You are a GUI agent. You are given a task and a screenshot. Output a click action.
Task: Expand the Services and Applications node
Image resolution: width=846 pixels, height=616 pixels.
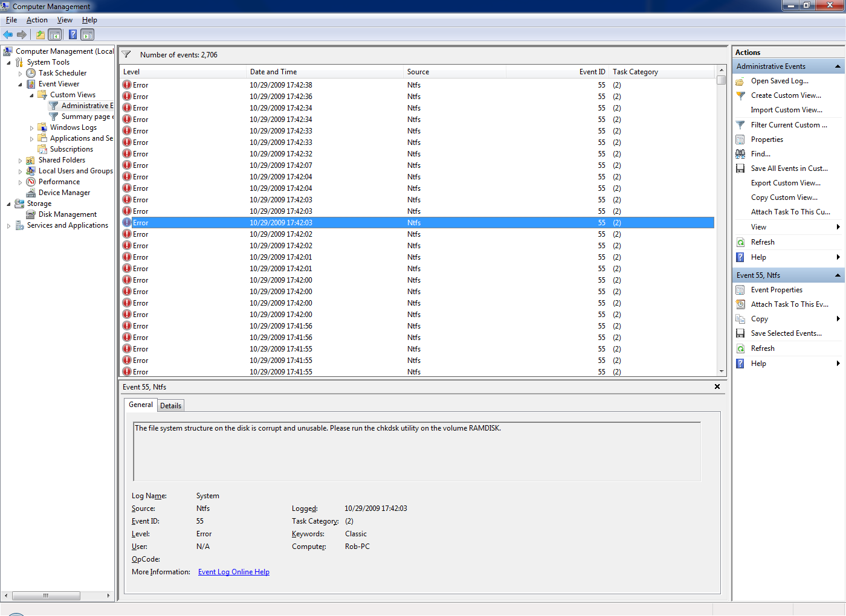(x=8, y=226)
